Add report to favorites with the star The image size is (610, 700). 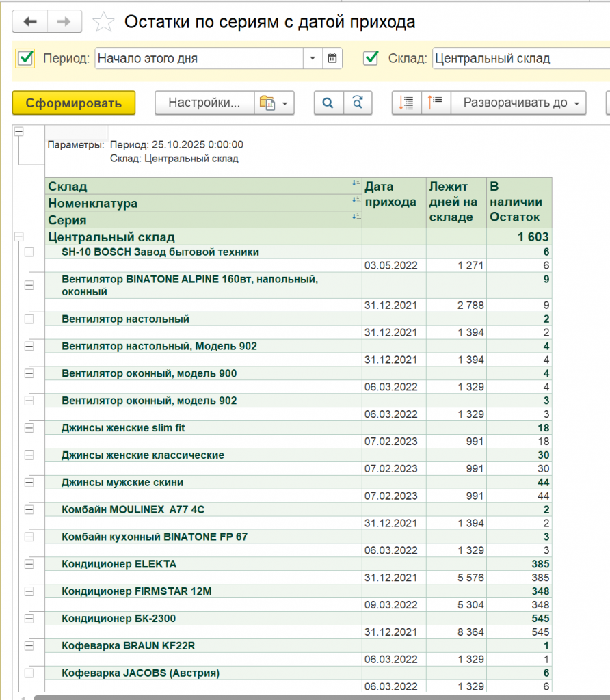pos(103,23)
